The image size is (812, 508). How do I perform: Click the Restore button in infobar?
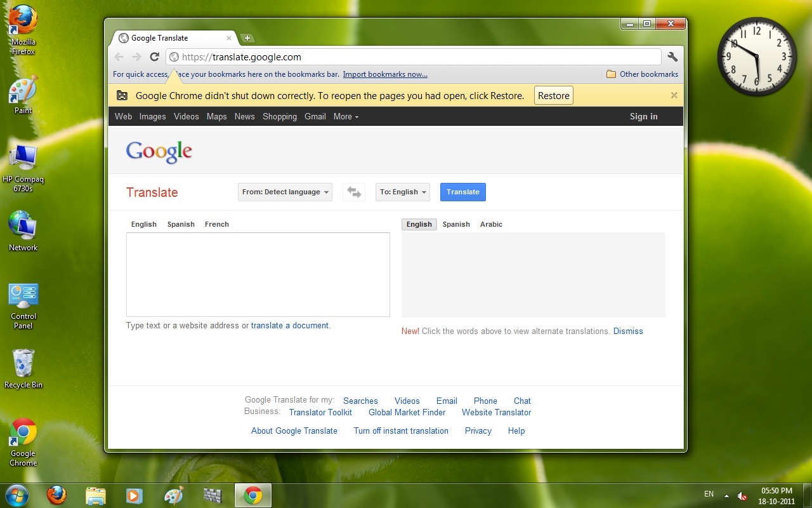[x=553, y=96]
